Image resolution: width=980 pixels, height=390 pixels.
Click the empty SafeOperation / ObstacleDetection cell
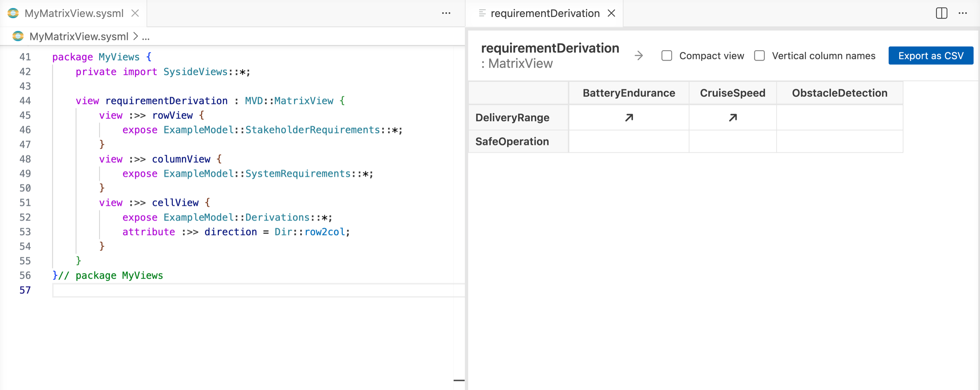click(840, 141)
